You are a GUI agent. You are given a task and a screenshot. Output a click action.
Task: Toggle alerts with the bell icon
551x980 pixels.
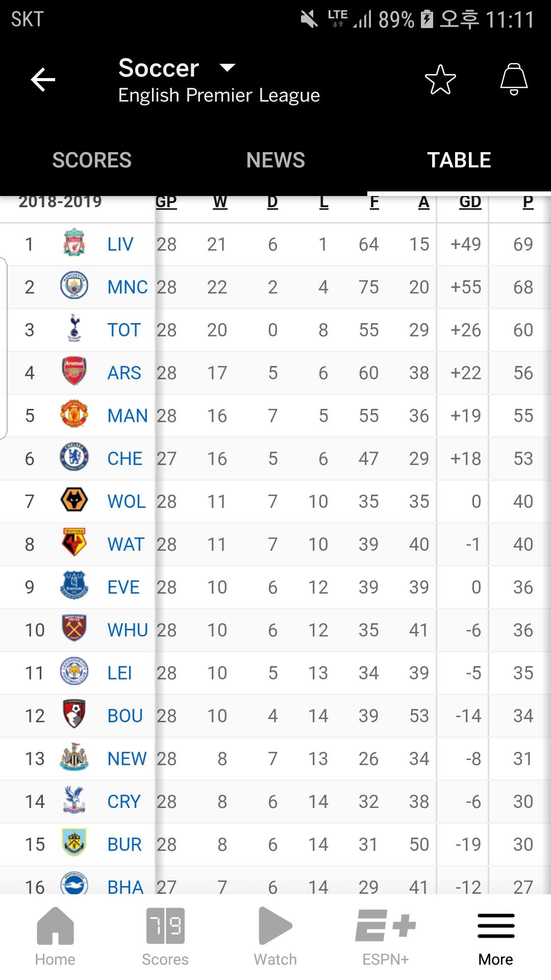[513, 80]
